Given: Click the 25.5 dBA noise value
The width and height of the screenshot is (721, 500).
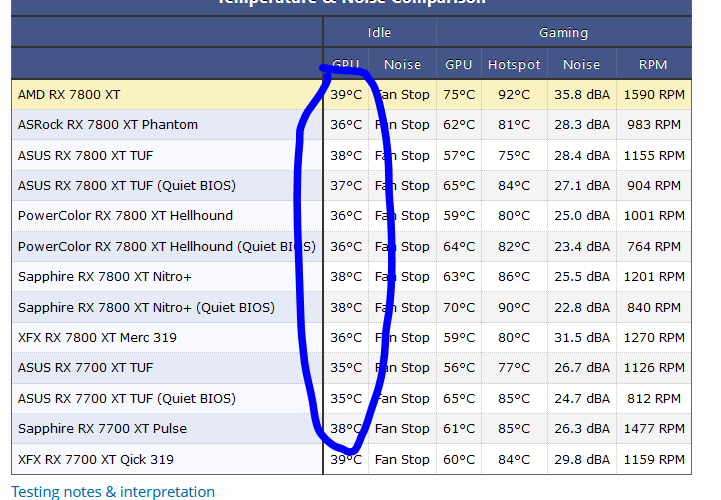Looking at the screenshot, I should click(582, 277).
